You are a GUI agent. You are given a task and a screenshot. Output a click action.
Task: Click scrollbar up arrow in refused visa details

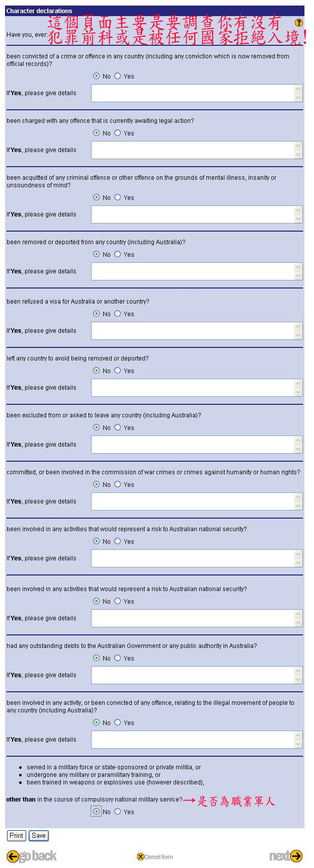pos(298,326)
